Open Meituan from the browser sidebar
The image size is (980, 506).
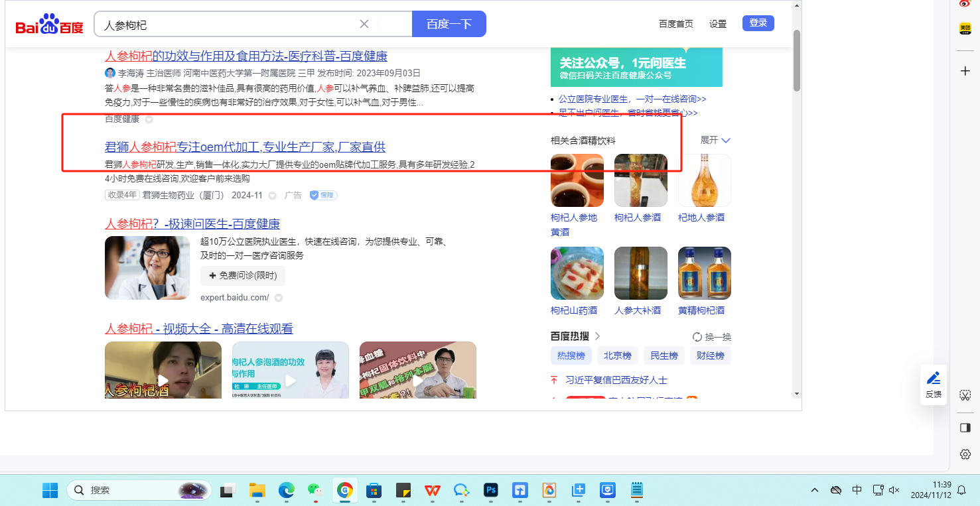(x=965, y=29)
